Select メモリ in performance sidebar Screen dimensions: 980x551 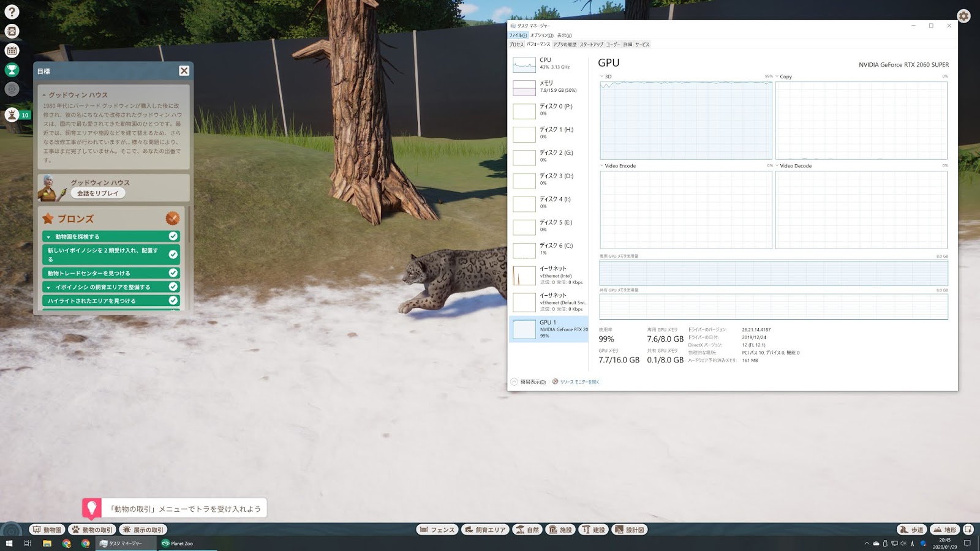click(549, 87)
